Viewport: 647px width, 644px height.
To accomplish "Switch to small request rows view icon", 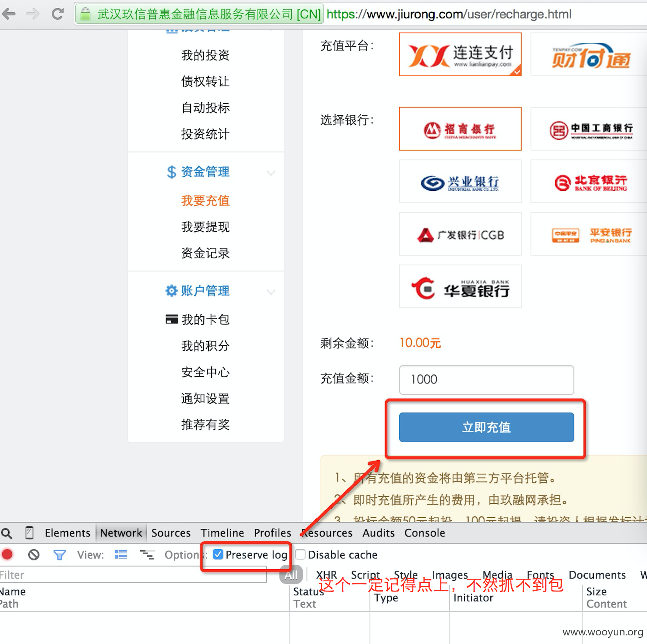I will point(147,555).
